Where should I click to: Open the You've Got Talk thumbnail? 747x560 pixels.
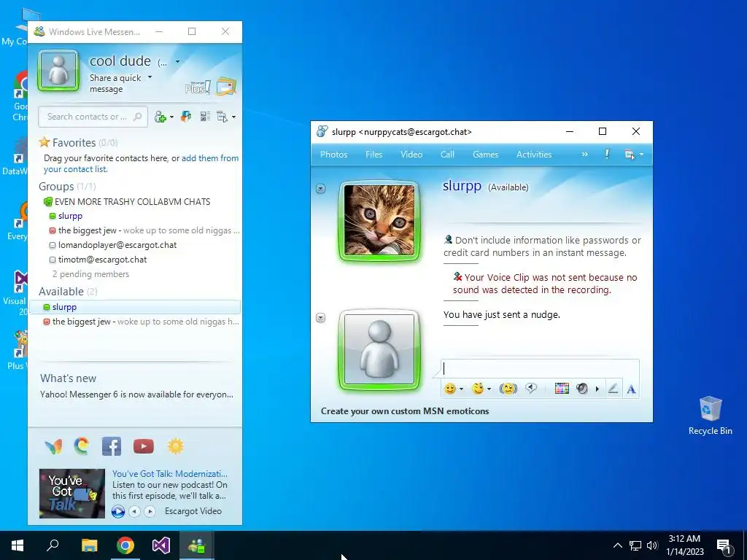[72, 494]
